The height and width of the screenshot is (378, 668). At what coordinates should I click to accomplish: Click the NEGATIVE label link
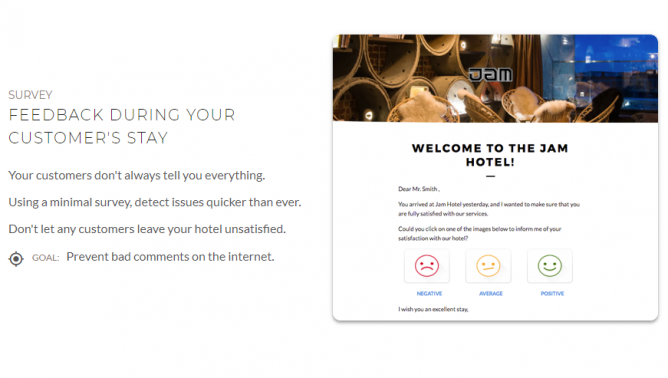(429, 294)
